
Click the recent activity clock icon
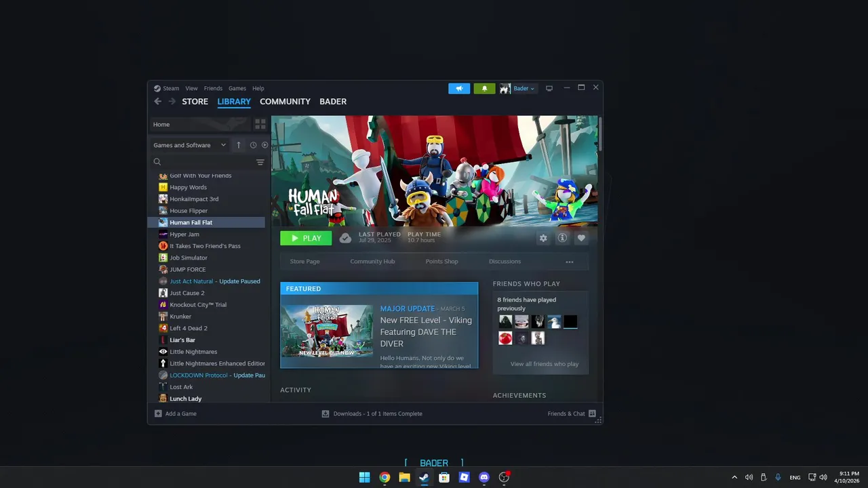tap(254, 145)
